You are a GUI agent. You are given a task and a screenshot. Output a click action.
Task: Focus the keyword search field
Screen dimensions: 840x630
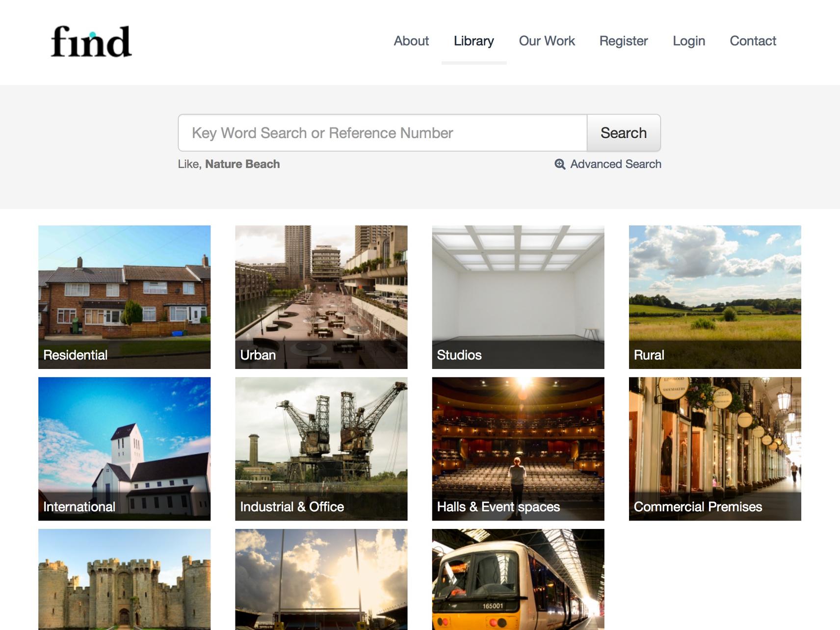pyautogui.click(x=383, y=133)
